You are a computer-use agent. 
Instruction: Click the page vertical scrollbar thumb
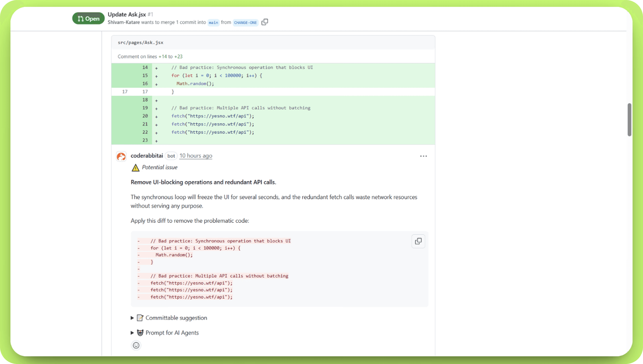click(629, 119)
